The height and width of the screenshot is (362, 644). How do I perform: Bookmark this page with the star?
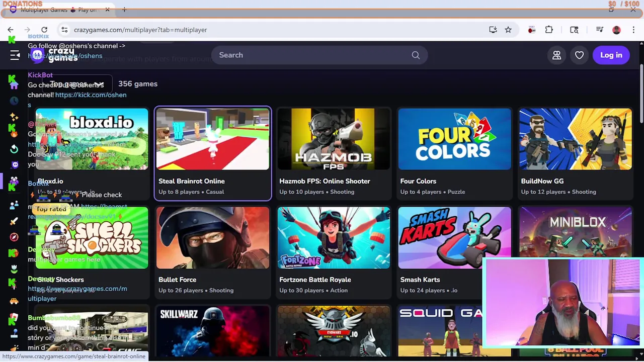click(508, 30)
